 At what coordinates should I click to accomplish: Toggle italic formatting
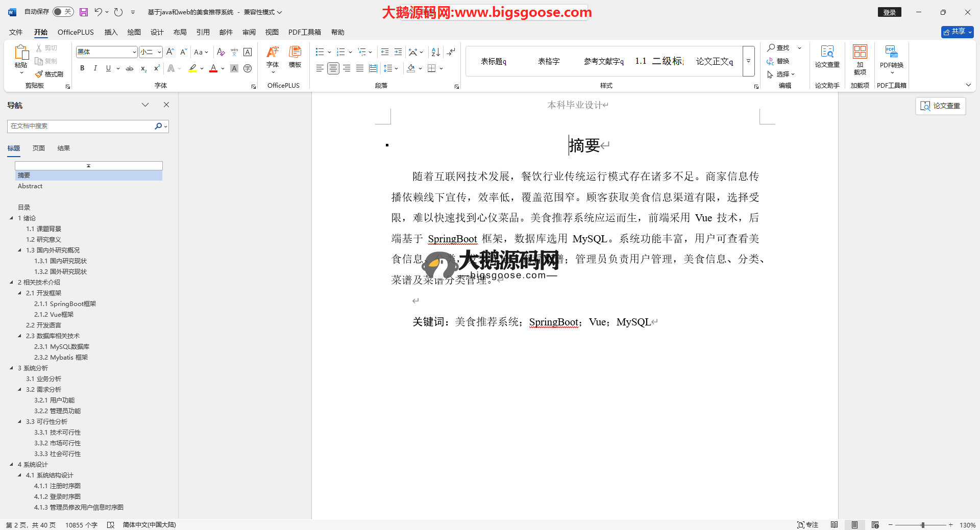(95, 68)
